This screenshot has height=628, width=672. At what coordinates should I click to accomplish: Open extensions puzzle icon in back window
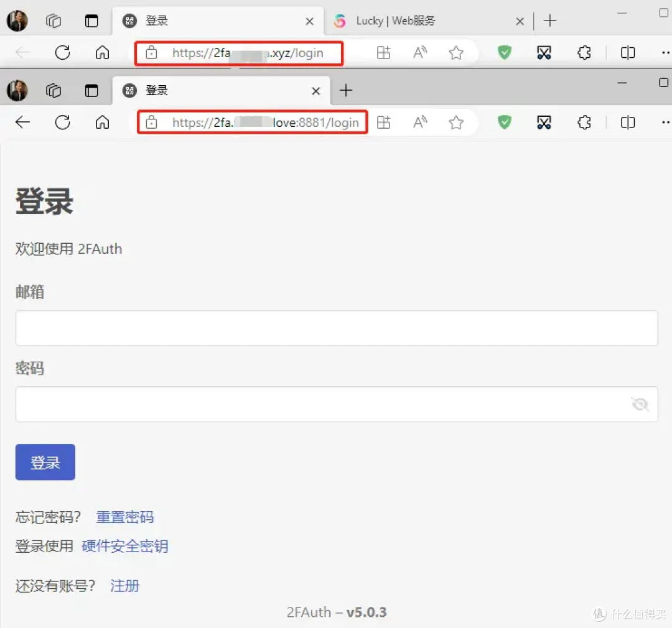pos(584,53)
